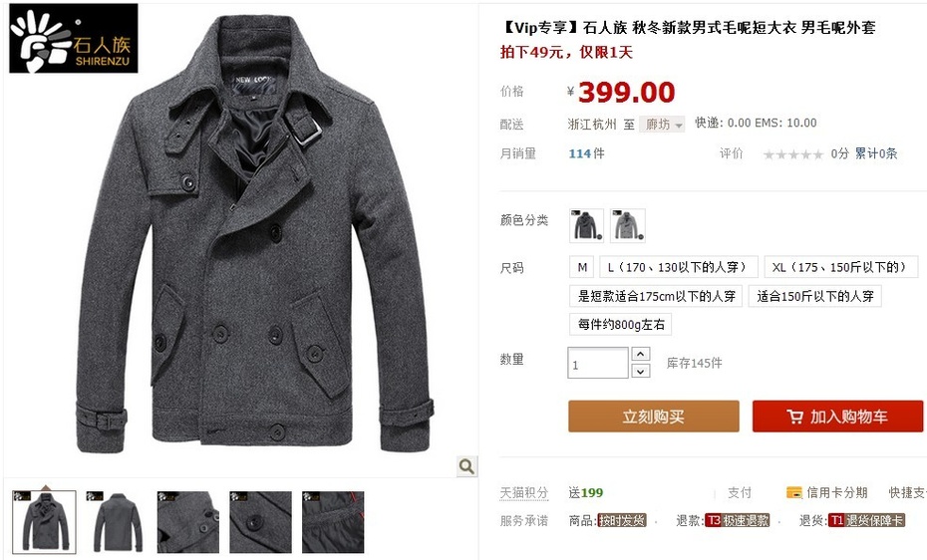Decrease quantity with the down arrow
This screenshot has width=927, height=560.
click(641, 371)
